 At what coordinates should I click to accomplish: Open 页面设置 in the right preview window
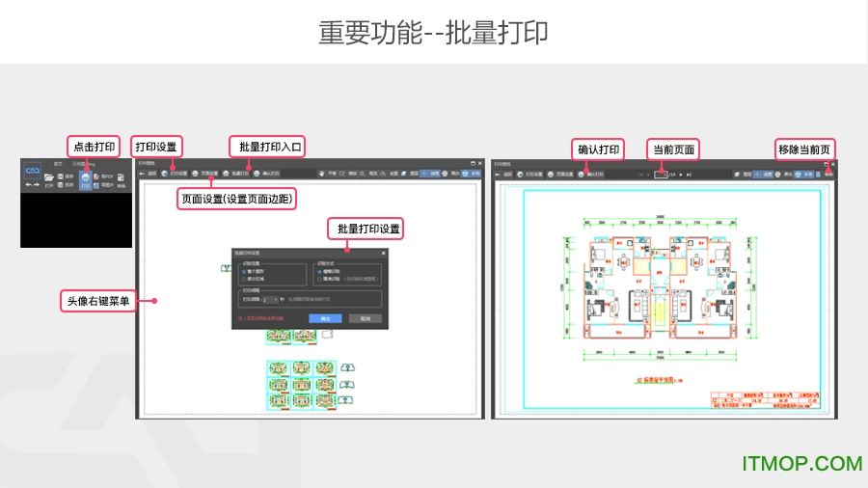(x=560, y=175)
